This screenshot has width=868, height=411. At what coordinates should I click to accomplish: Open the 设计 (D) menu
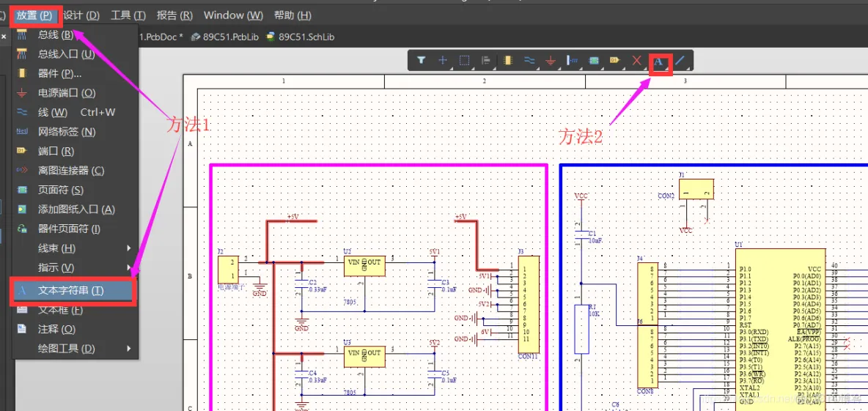pyautogui.click(x=81, y=15)
